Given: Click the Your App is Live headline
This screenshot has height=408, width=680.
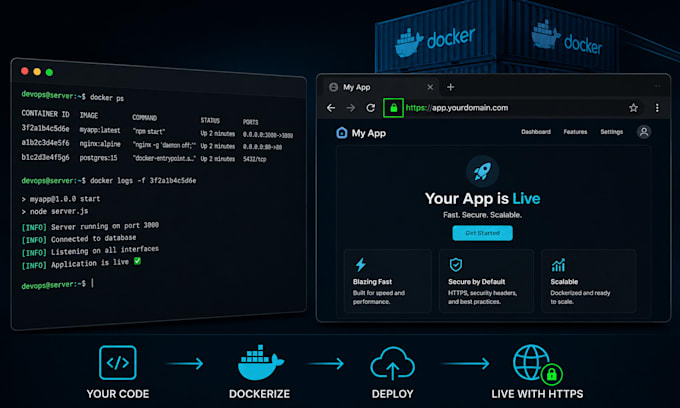Looking at the screenshot, I should 482,199.
